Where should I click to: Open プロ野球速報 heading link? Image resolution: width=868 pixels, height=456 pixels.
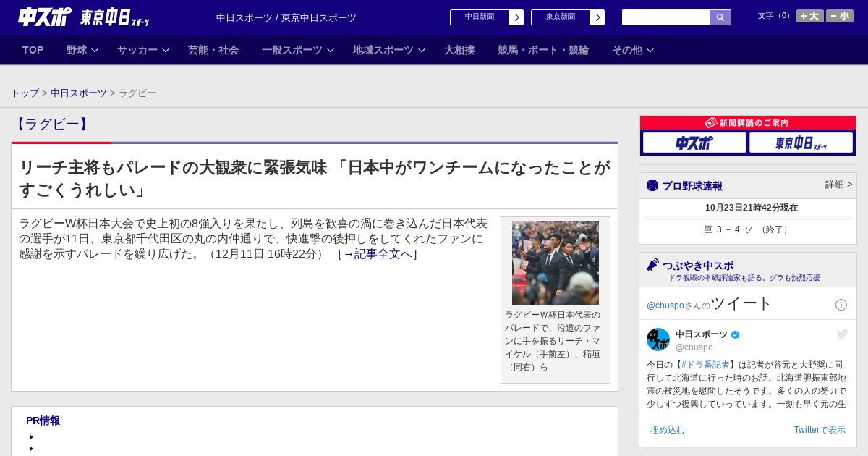(x=692, y=186)
